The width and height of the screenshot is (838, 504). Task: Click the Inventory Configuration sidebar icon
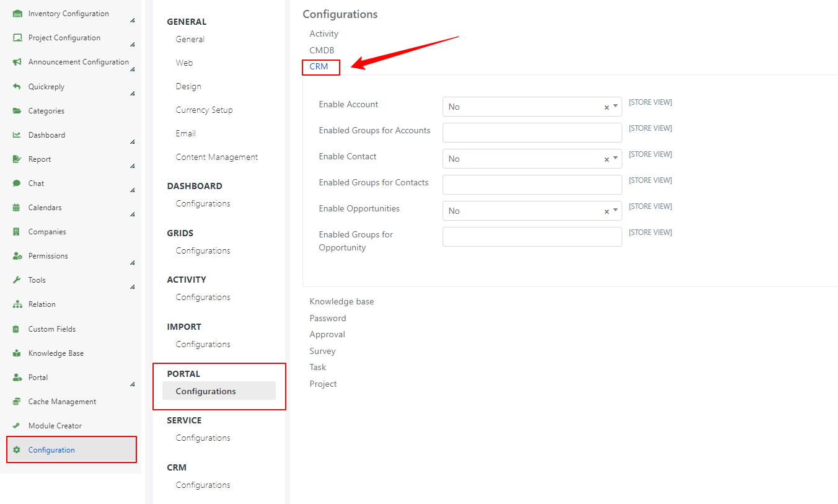point(17,14)
